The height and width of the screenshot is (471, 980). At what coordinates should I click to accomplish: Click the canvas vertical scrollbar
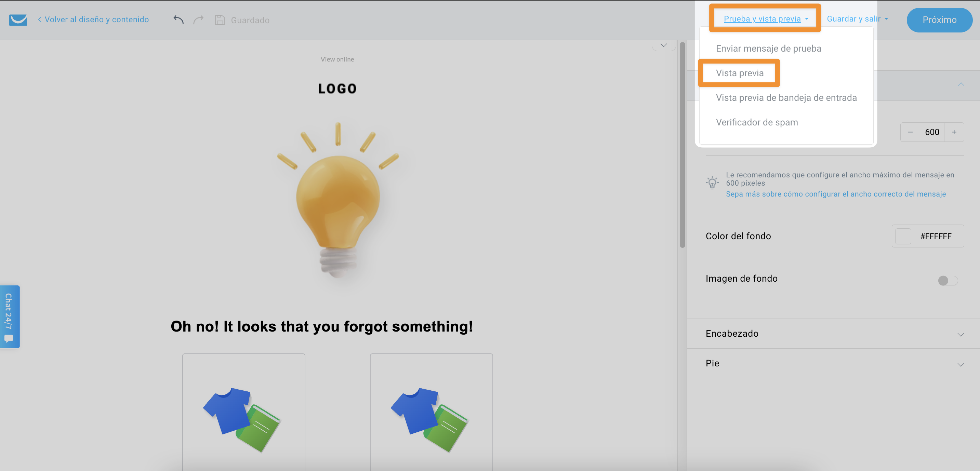[682, 145]
